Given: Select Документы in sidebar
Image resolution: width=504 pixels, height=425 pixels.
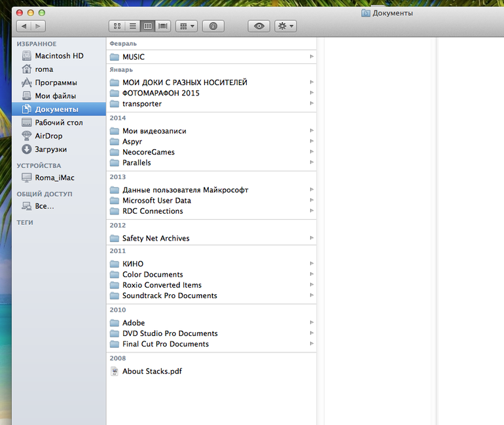Looking at the screenshot, I should (x=59, y=109).
